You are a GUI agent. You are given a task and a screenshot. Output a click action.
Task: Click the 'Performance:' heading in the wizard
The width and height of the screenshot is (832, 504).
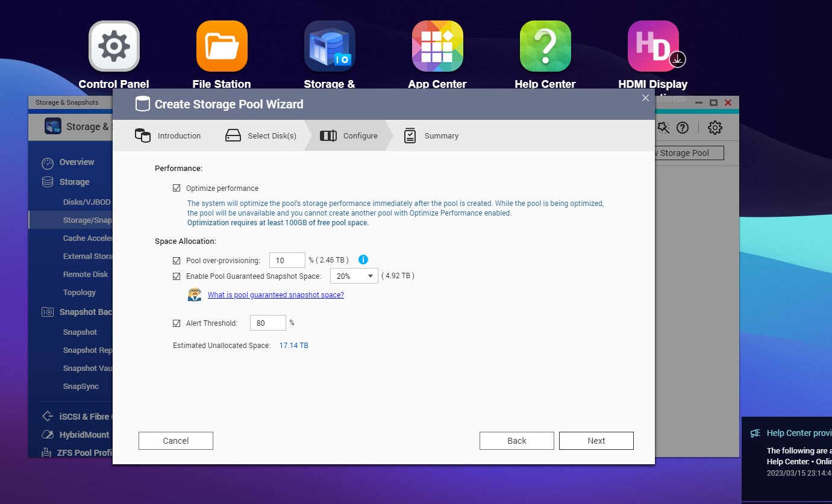click(179, 169)
